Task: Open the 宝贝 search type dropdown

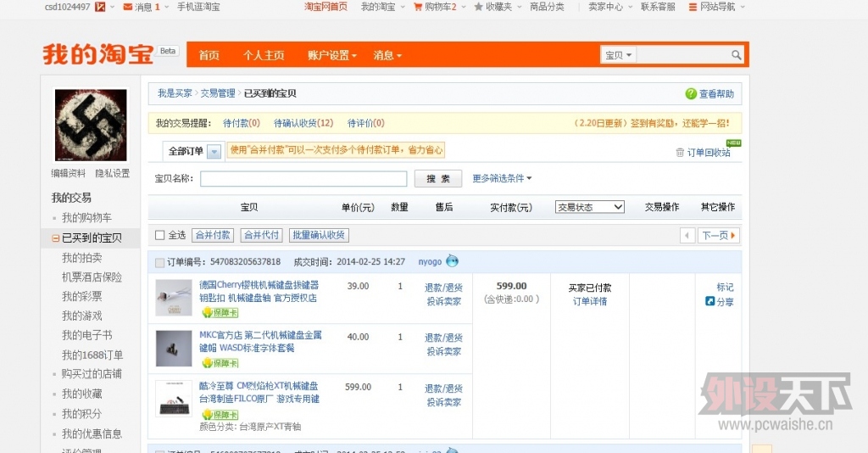Action: pos(618,55)
